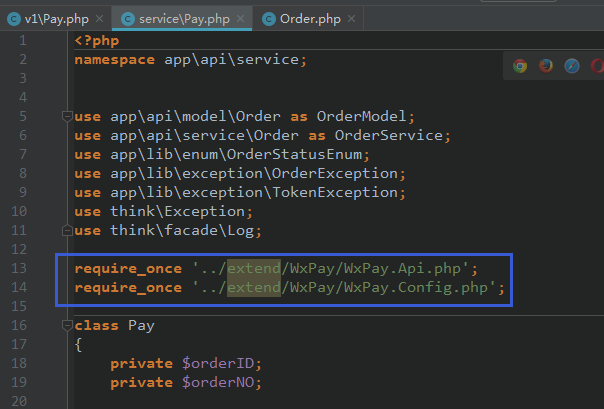Click line number 13 in the gutter

(x=19, y=268)
